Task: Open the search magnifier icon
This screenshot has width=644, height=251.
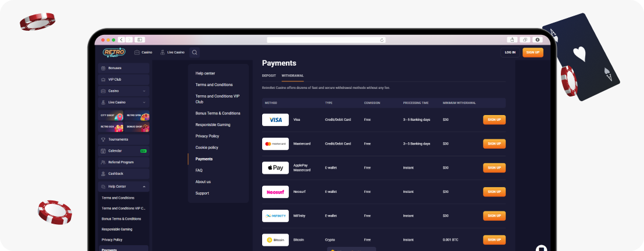Action: (x=195, y=52)
